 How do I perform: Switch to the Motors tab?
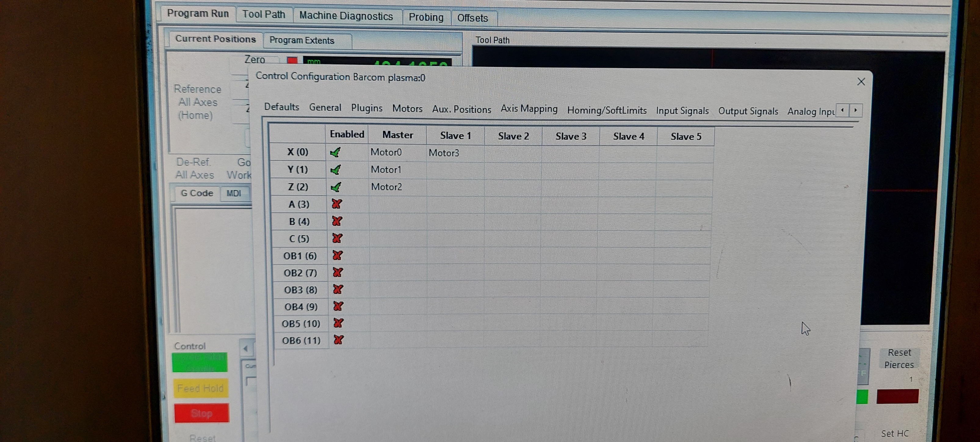coord(407,109)
